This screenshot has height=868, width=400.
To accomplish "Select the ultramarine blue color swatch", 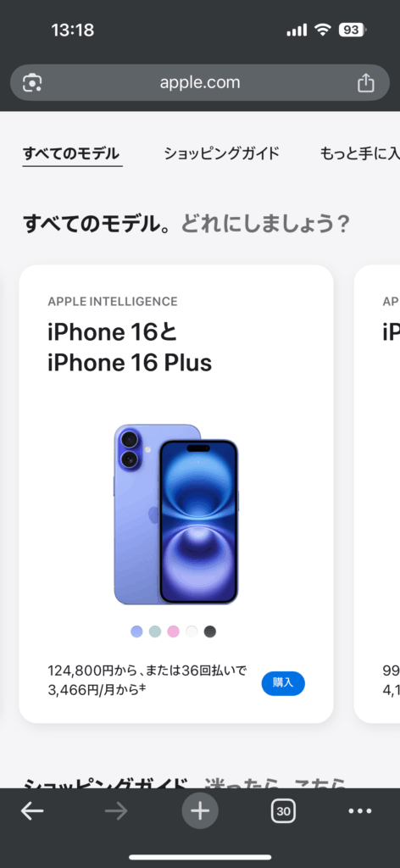I will tap(136, 632).
